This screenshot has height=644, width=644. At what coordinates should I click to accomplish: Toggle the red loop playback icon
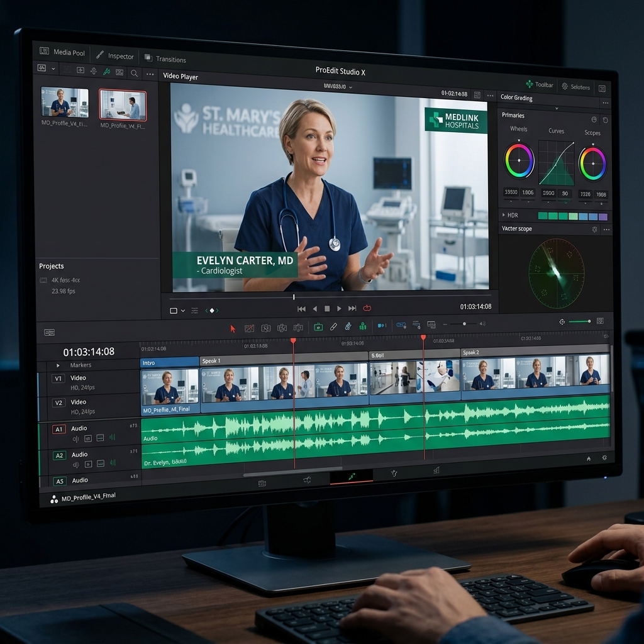(367, 308)
